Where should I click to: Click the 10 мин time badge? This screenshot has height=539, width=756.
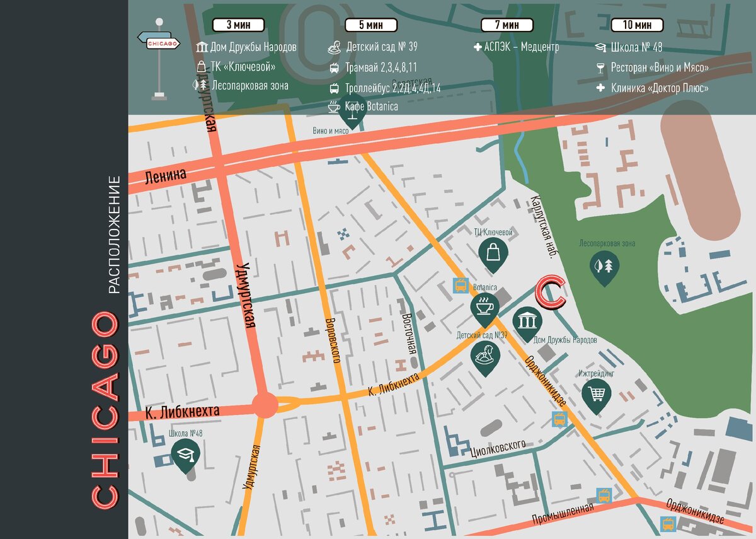click(637, 25)
